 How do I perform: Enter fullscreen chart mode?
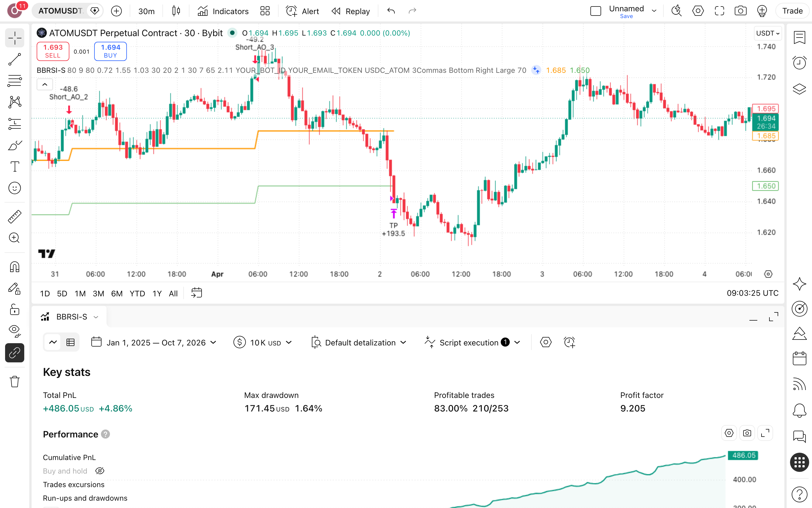[x=720, y=11]
